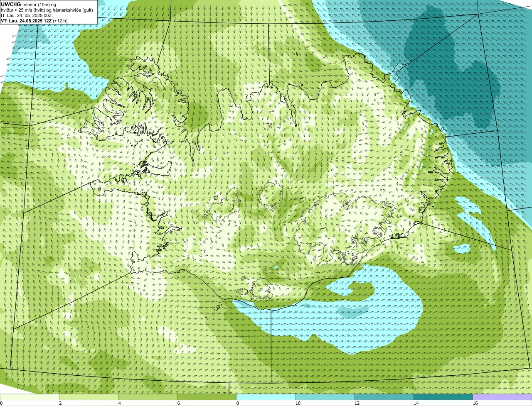532x406 pixels.
Task: Click the legend scale label '16'
Action: tap(475, 403)
